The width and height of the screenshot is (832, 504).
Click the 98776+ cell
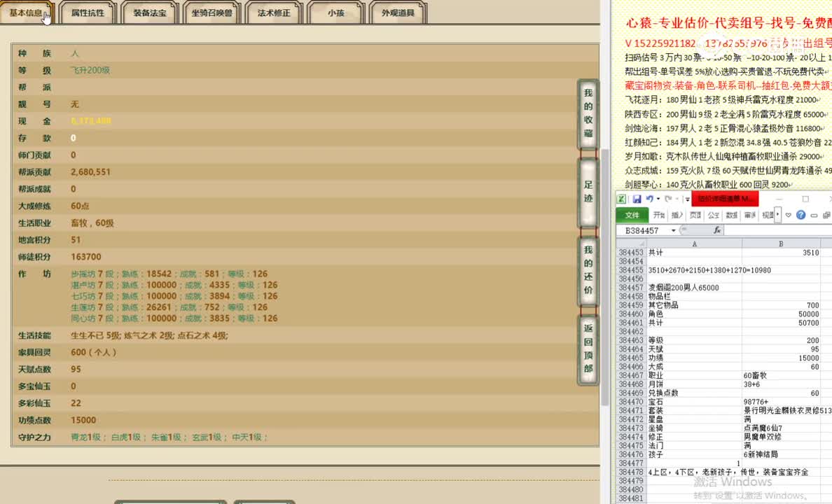tap(781, 402)
